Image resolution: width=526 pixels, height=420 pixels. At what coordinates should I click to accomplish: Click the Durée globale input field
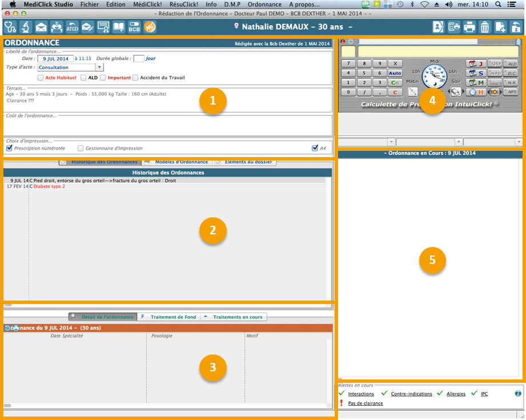138,58
